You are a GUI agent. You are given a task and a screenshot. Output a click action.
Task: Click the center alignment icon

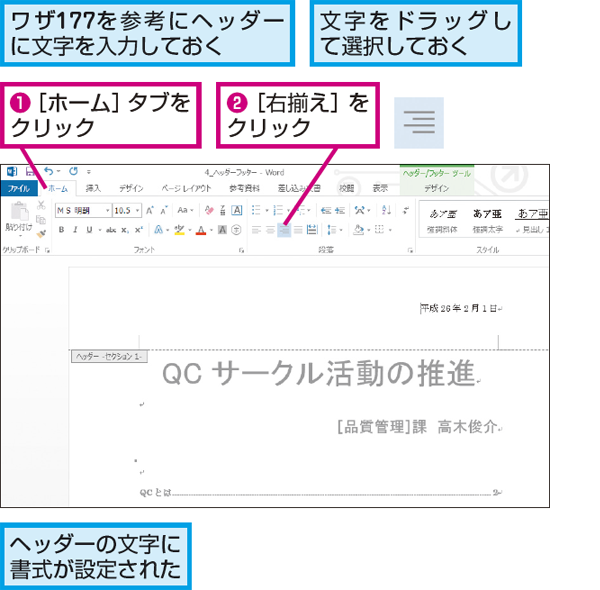point(270,230)
